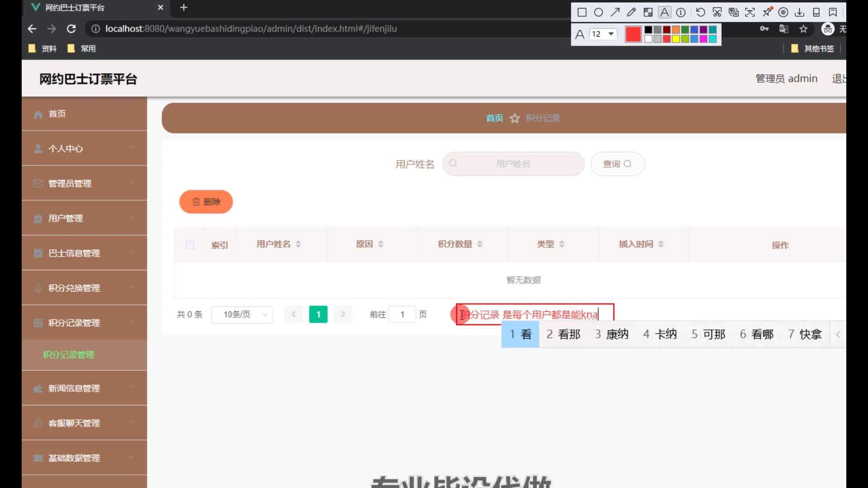Expand the 新闻信息管理 sidebar menu
This screenshot has height=488, width=868.
[84, 388]
